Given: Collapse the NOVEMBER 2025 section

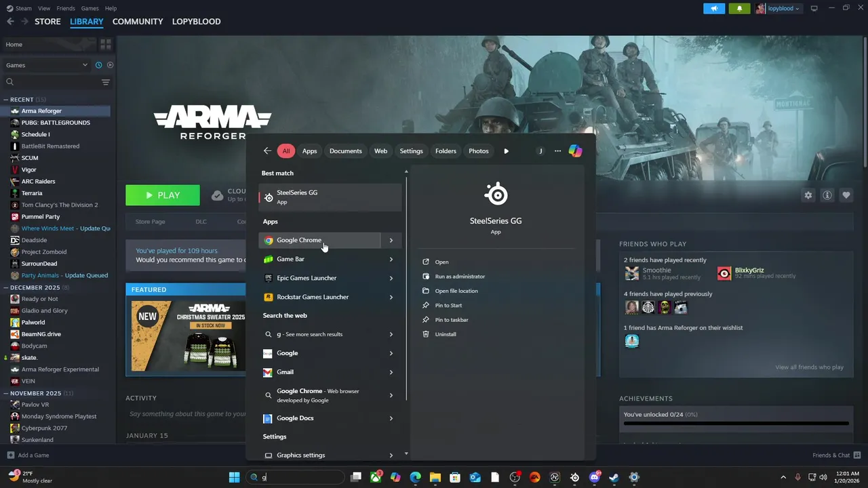Looking at the screenshot, I should pos(6,393).
